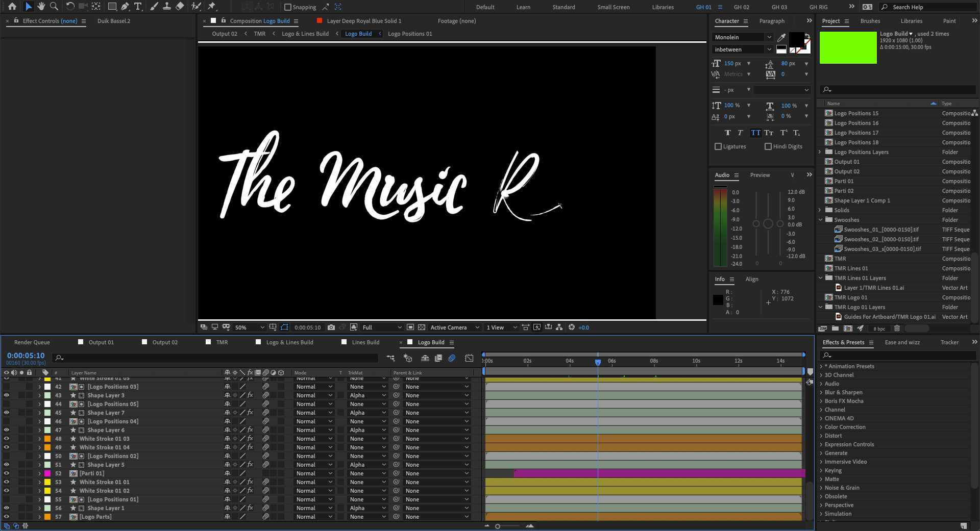Toggle visibility of Shape Layer 3
Image resolution: width=980 pixels, height=531 pixels.
pos(7,395)
